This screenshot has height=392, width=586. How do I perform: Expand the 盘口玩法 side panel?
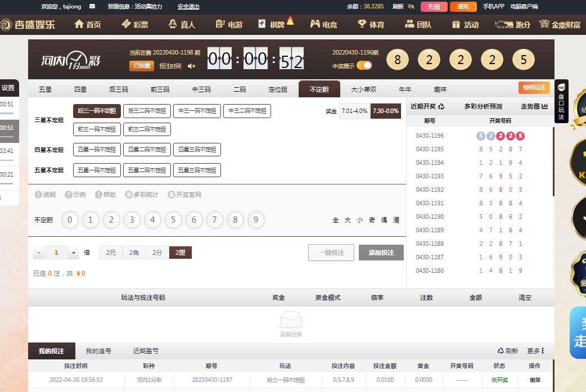click(561, 102)
